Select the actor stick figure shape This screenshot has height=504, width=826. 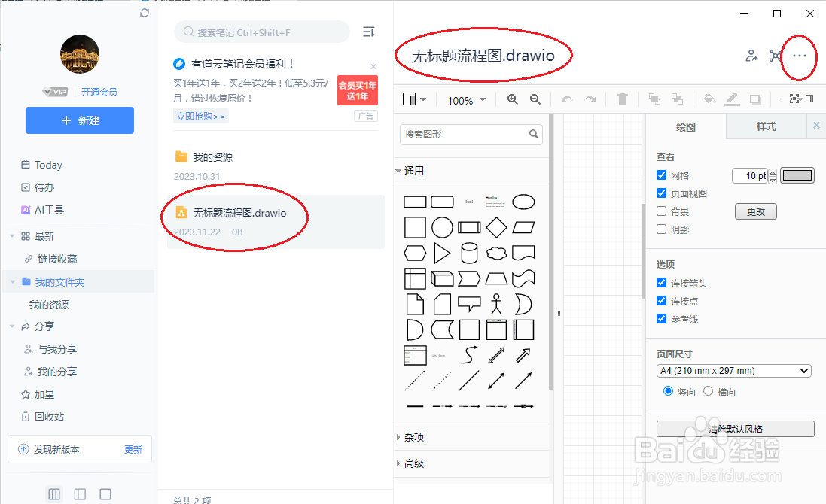coord(496,304)
